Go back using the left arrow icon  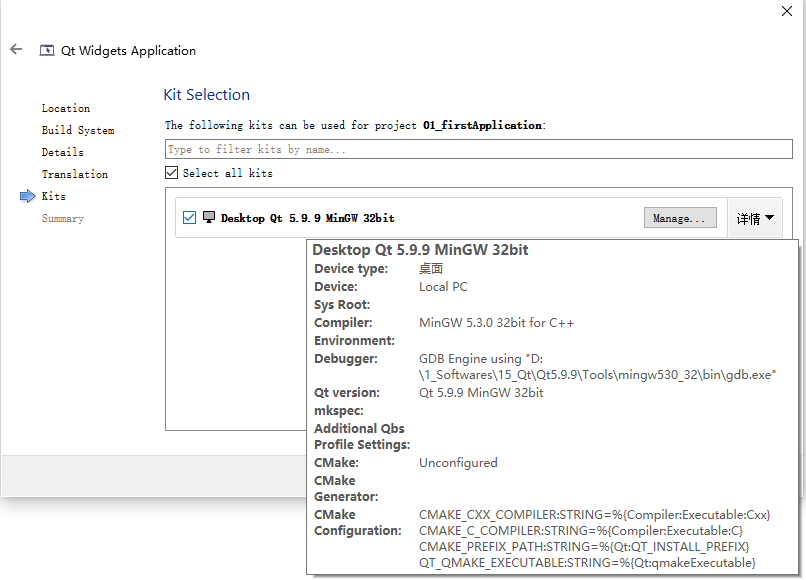(16, 49)
